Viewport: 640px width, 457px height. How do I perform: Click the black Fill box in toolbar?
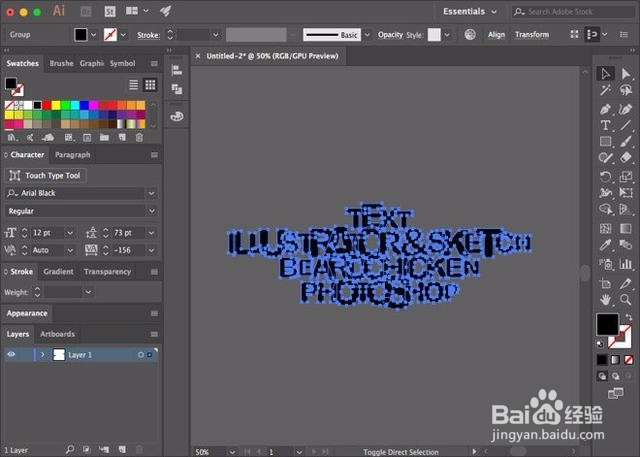(607, 324)
